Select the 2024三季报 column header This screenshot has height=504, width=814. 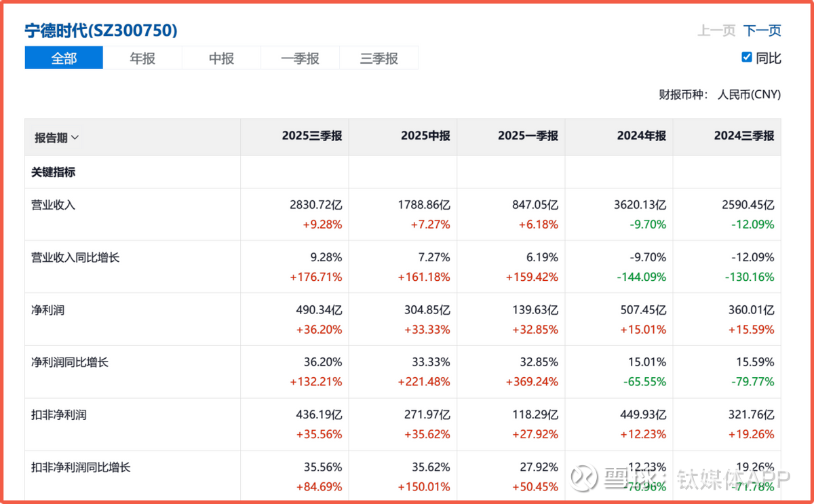(743, 136)
